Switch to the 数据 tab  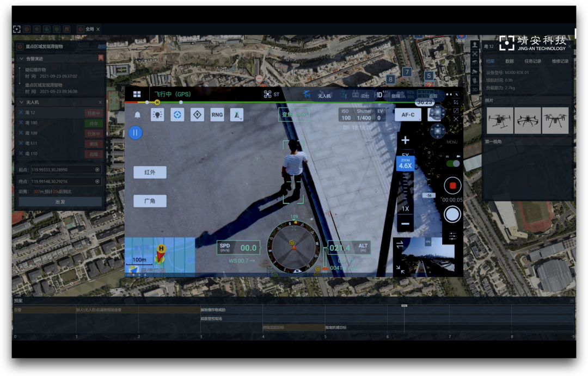tap(510, 61)
